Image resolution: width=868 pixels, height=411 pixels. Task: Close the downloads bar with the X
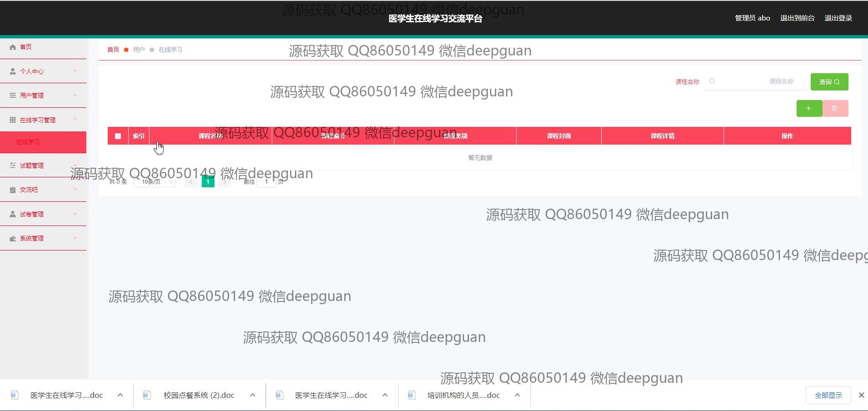click(x=861, y=395)
